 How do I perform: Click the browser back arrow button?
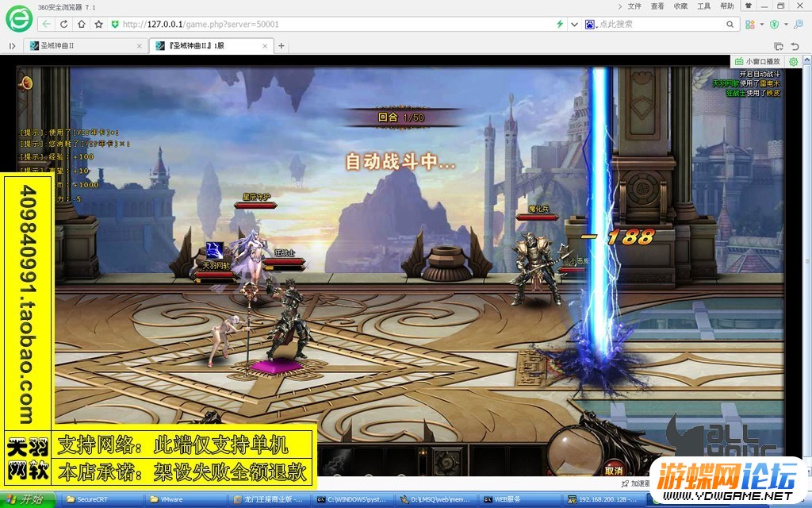coord(47,25)
